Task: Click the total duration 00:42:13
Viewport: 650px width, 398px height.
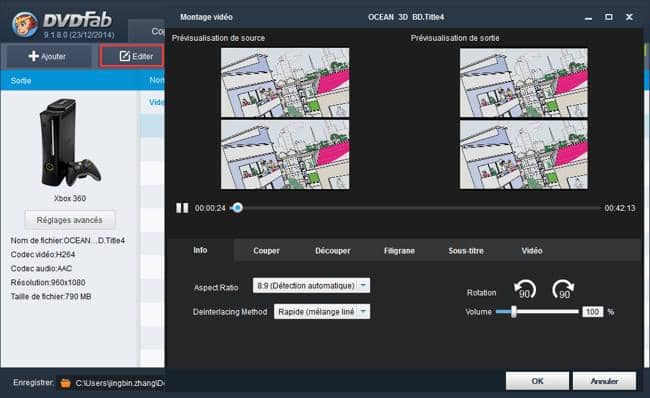Action: pos(620,208)
